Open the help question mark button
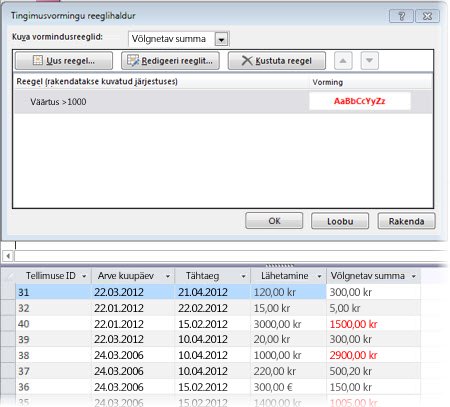 pyautogui.click(x=401, y=16)
